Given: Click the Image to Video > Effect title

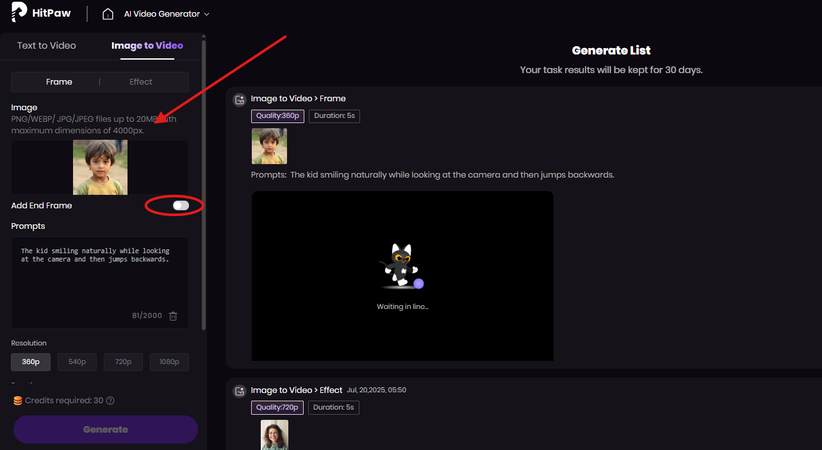Looking at the screenshot, I should tap(296, 390).
